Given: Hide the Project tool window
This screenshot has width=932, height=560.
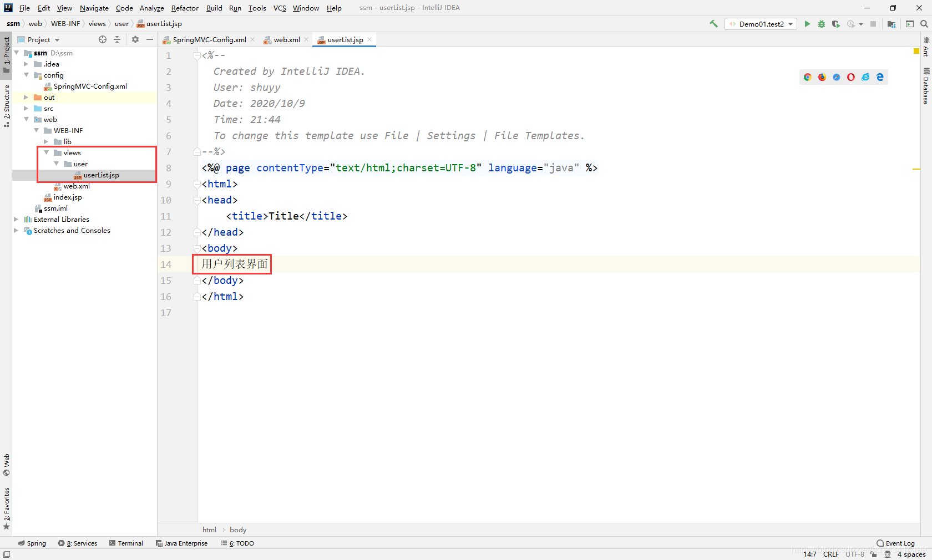Looking at the screenshot, I should [150, 39].
